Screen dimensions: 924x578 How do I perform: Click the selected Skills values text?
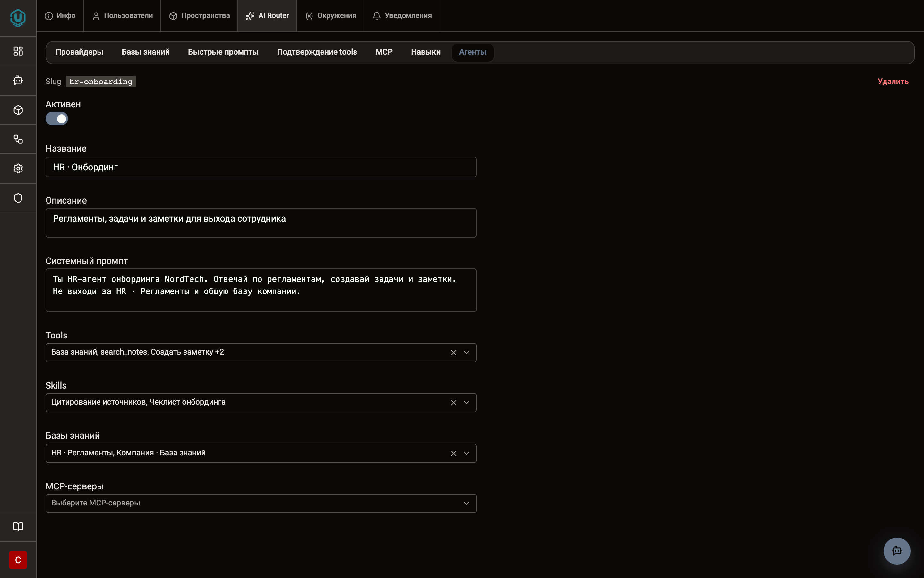[x=138, y=402]
